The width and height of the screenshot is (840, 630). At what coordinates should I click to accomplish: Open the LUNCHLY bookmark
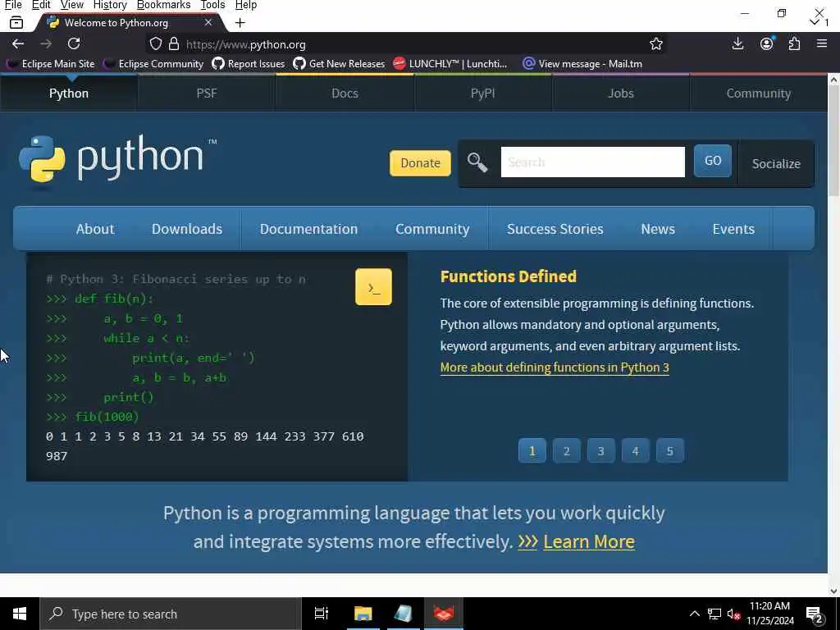pos(450,64)
